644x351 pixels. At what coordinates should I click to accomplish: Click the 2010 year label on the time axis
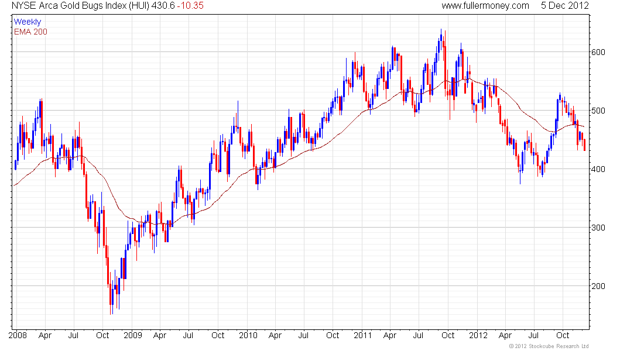(248, 335)
